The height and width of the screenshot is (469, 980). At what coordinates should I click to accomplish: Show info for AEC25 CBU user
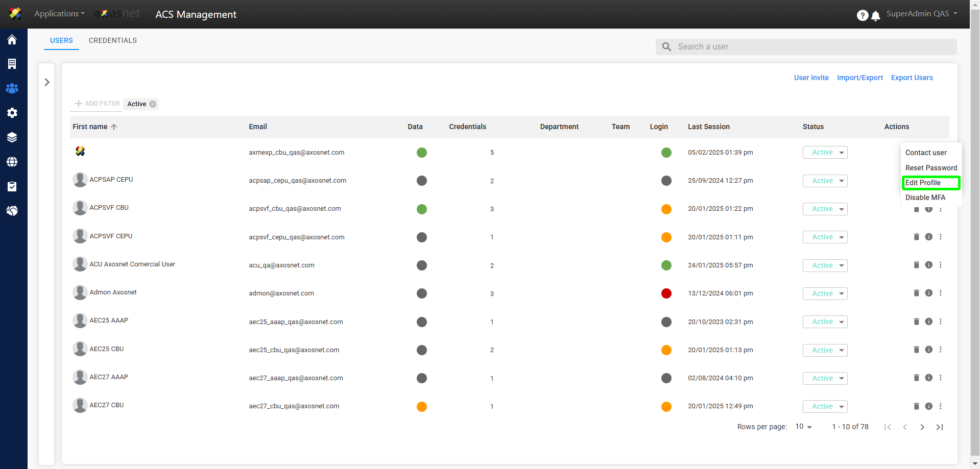point(928,350)
